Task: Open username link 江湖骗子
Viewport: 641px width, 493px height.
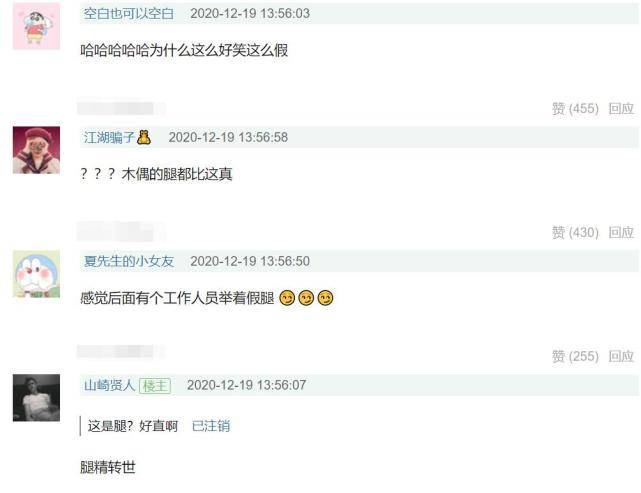Action: (109, 137)
